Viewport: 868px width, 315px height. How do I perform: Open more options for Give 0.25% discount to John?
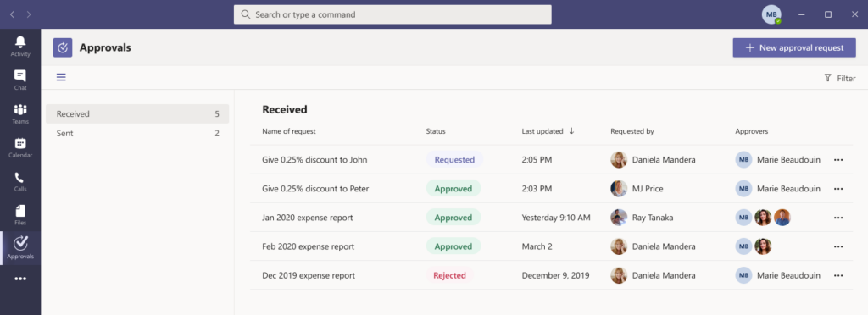[x=838, y=160]
